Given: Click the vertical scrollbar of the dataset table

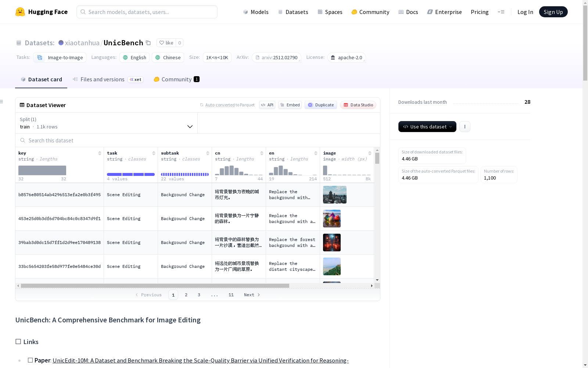Looking at the screenshot, I should [x=377, y=158].
